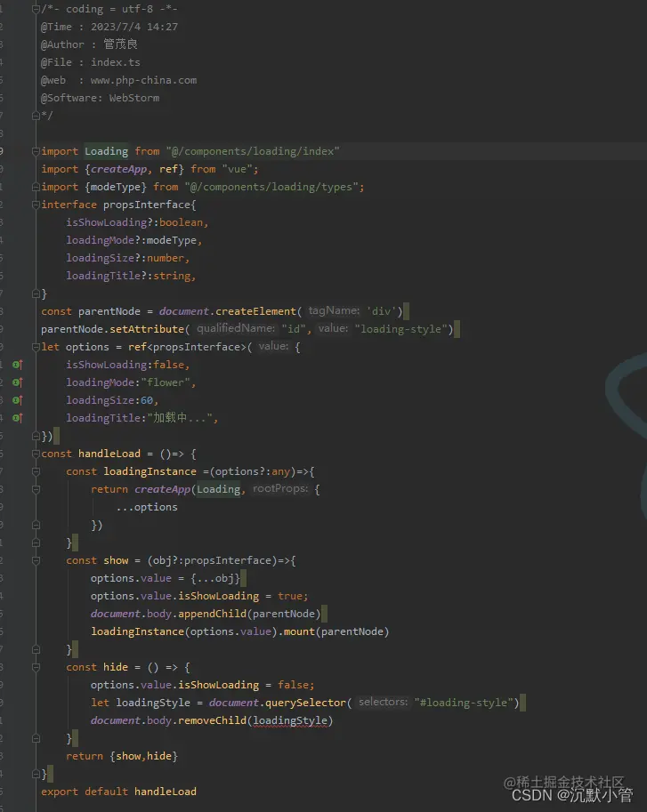The image size is (647, 812).
Task: Click the www.php-china.com text in header comment
Action: click(143, 80)
